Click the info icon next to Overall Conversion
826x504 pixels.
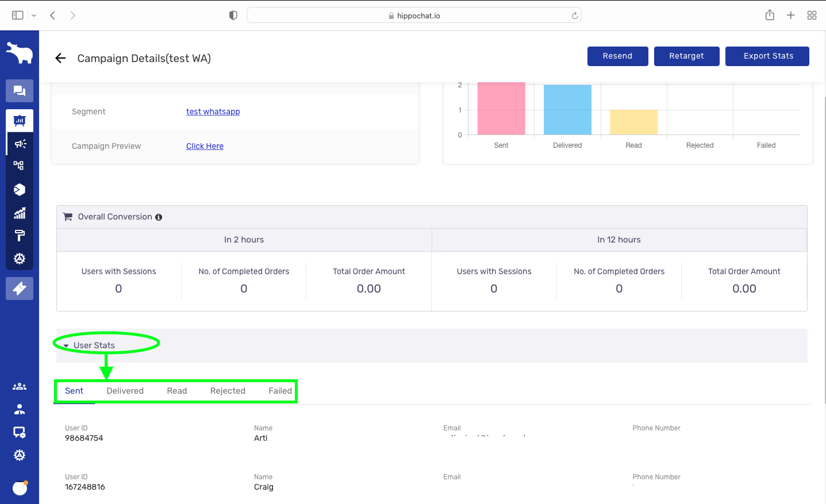tap(159, 217)
